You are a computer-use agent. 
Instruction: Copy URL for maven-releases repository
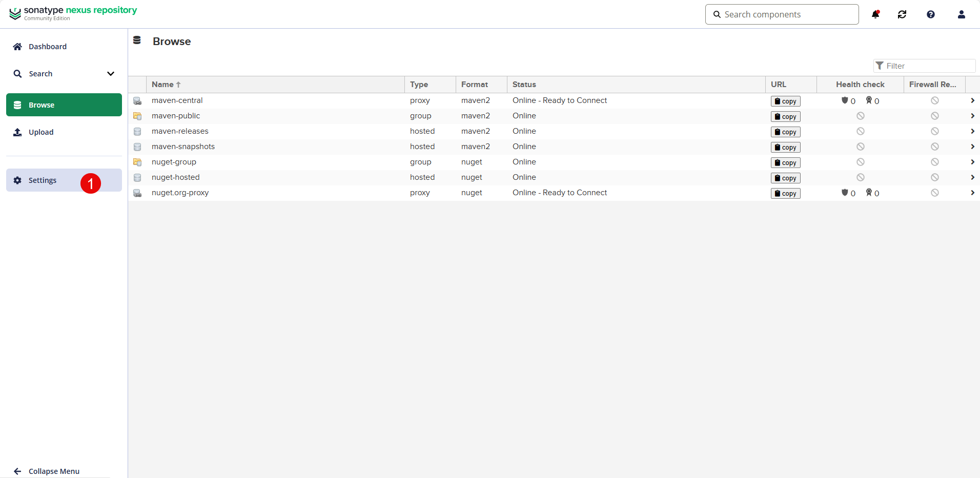[785, 132]
